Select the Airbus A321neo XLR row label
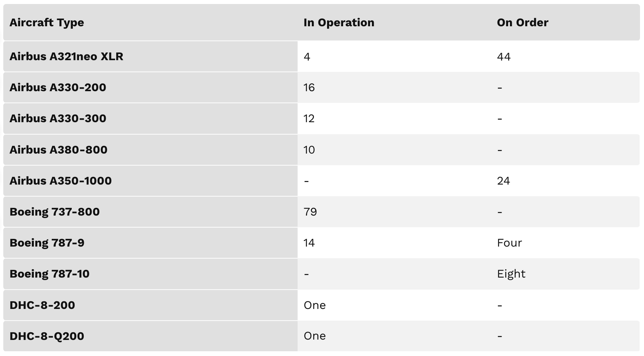This screenshot has width=644, height=356. click(x=66, y=57)
